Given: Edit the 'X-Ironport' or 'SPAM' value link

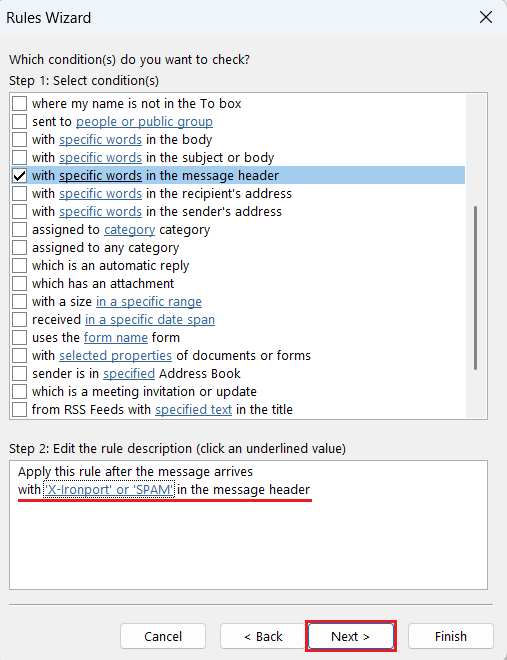Looking at the screenshot, I should pyautogui.click(x=109, y=490).
